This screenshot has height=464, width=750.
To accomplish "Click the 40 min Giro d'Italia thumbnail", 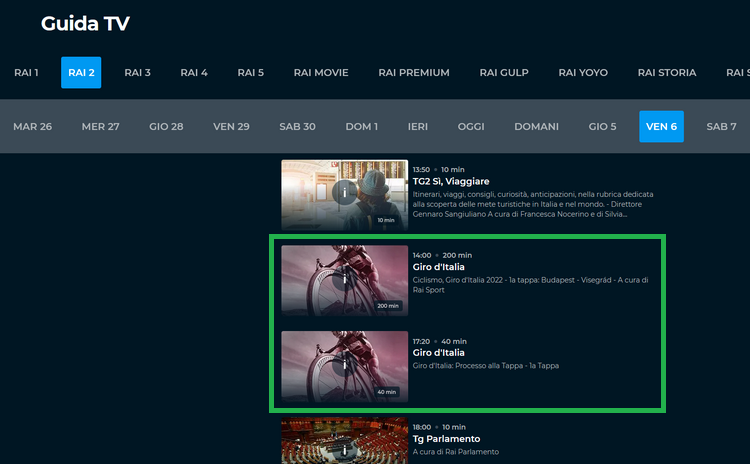I will [x=344, y=366].
